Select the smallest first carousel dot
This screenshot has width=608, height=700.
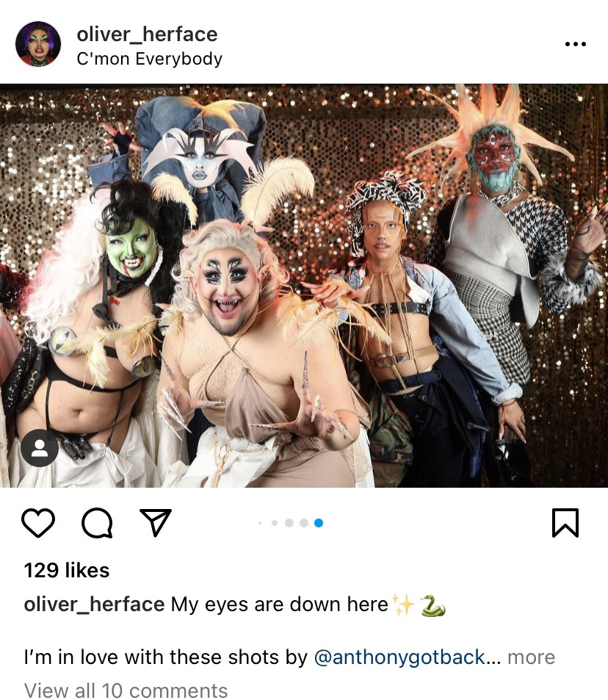click(x=260, y=523)
